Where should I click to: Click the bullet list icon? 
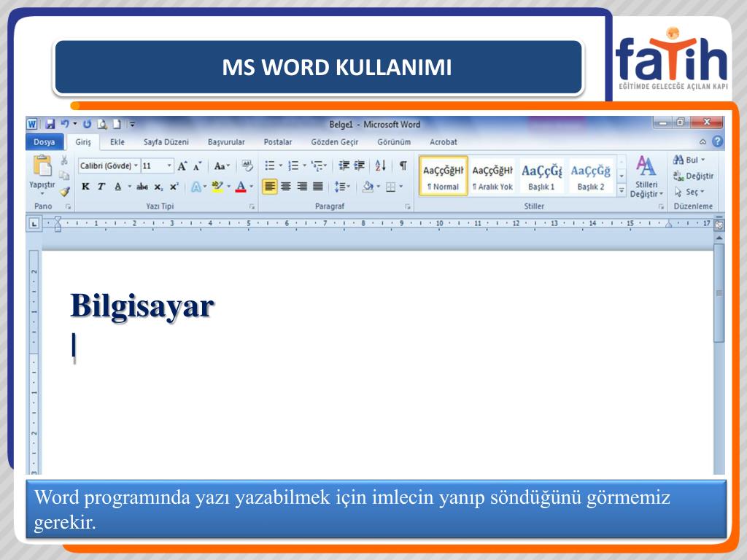[x=270, y=166]
